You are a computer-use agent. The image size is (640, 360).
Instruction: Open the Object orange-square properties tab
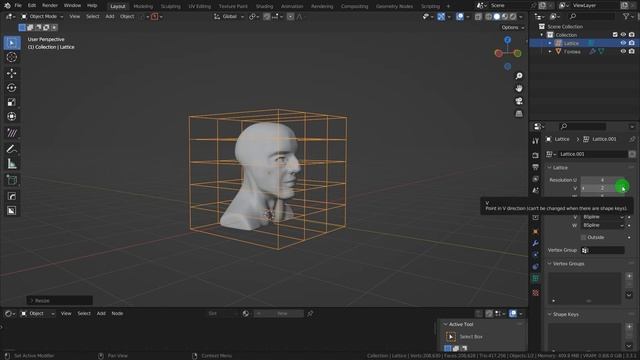536,231
